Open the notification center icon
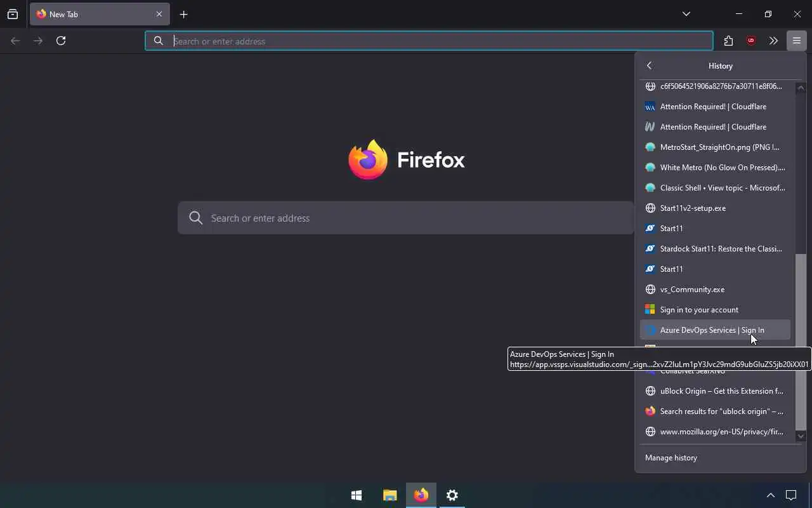This screenshot has width=812, height=508. pos(791,495)
